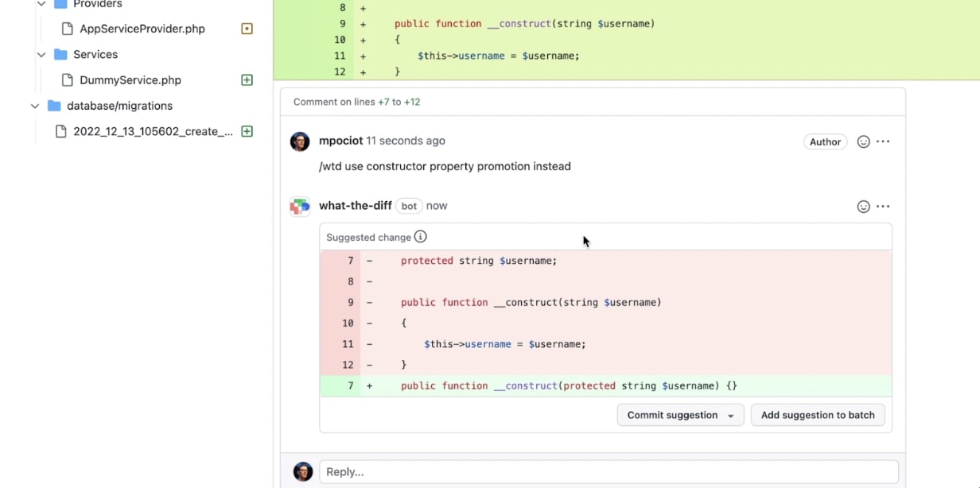Click the added status icon beside migration file
The width and height of the screenshot is (980, 488).
(247, 132)
